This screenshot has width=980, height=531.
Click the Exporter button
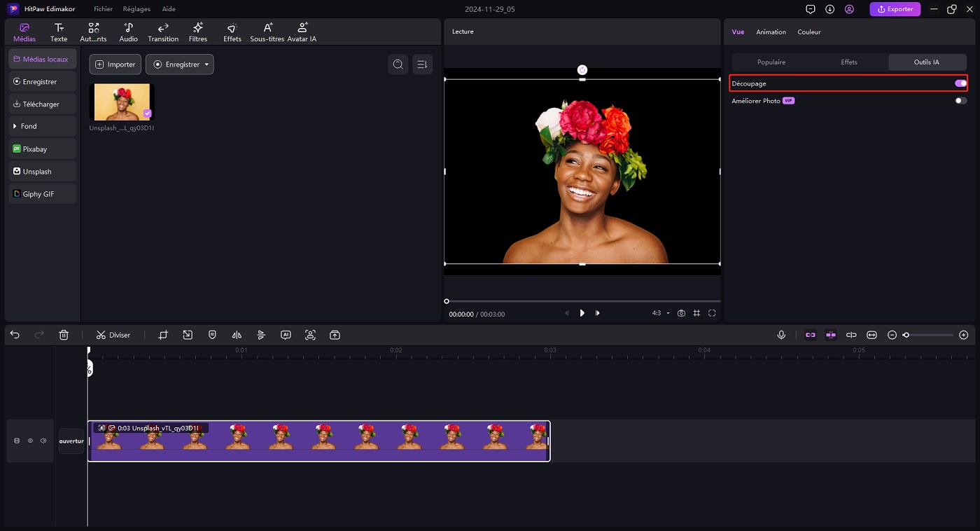click(x=895, y=9)
